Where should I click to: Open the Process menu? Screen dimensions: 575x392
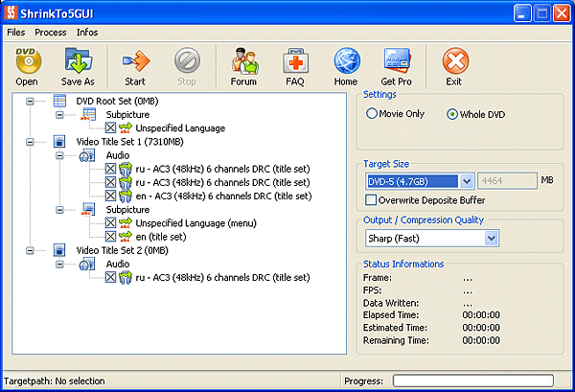point(51,33)
